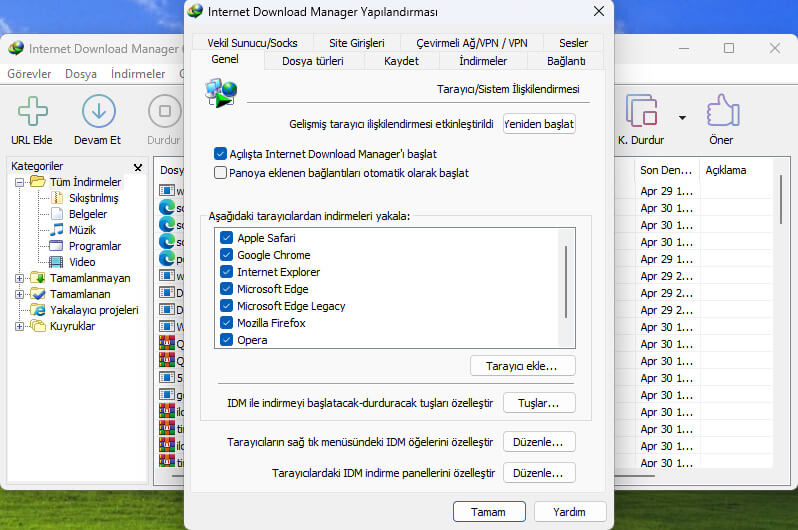Click the Programlar window category icon
Image resolution: width=798 pixels, height=530 pixels.
pyautogui.click(x=56, y=246)
